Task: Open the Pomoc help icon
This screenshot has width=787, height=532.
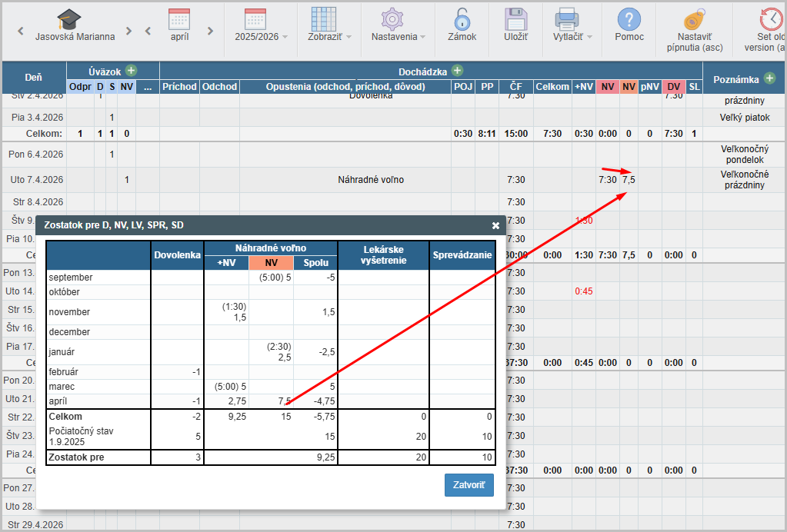Action: pos(629,20)
